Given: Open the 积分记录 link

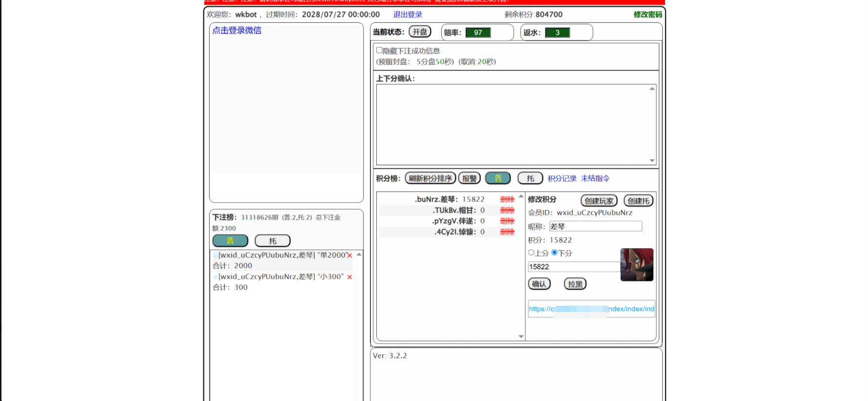Looking at the screenshot, I should tap(562, 178).
